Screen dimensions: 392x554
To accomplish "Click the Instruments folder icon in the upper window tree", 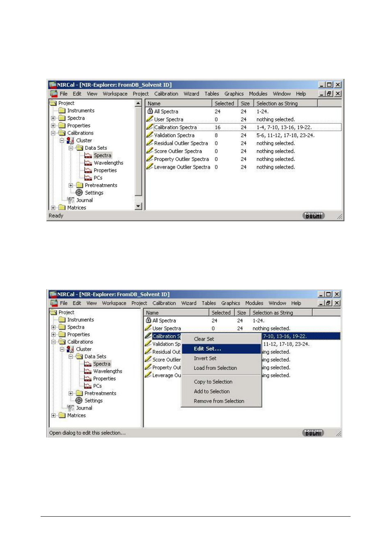I will pyautogui.click(x=62, y=110).
